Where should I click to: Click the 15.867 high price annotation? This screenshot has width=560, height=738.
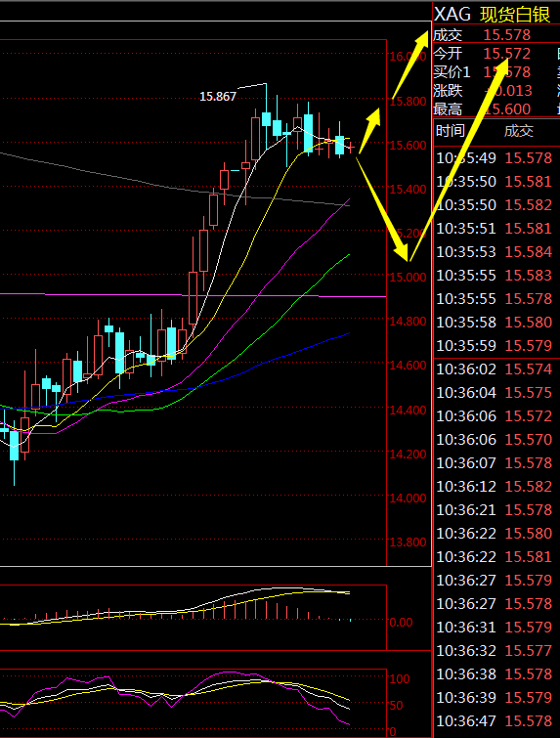click(217, 97)
